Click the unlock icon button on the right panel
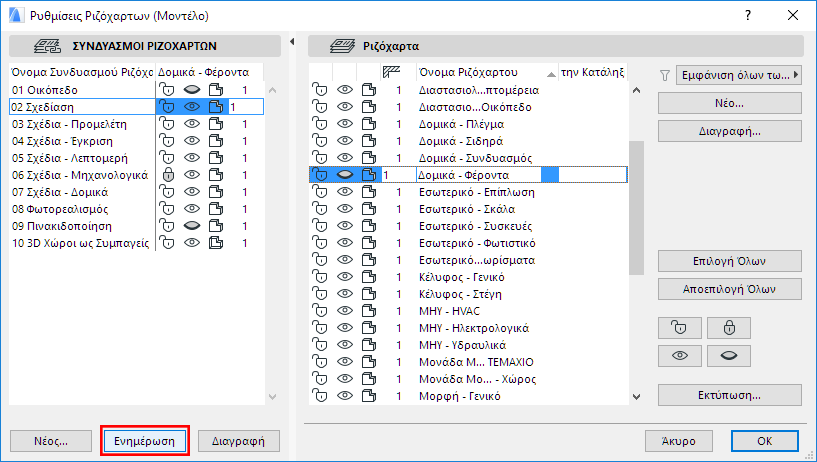Viewport: 817px width, 462px height. pos(679,327)
